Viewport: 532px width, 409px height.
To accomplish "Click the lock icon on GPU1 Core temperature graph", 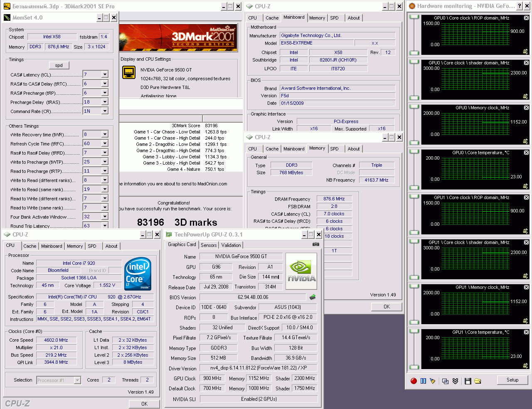I will tap(525, 366).
